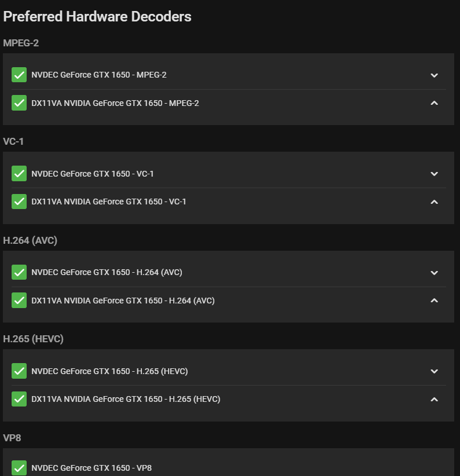Toggle DX11VA NVIDIA GTX 1650 VC-1 checkbox
The height and width of the screenshot is (476, 460).
tap(19, 202)
